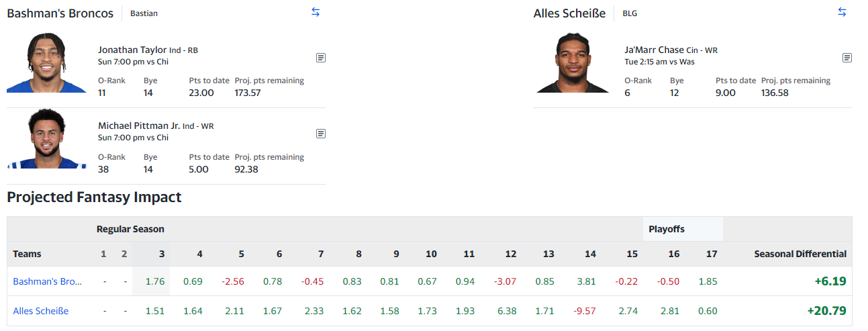Click swap arrows icon beside Alles Scheiße

coord(842,12)
